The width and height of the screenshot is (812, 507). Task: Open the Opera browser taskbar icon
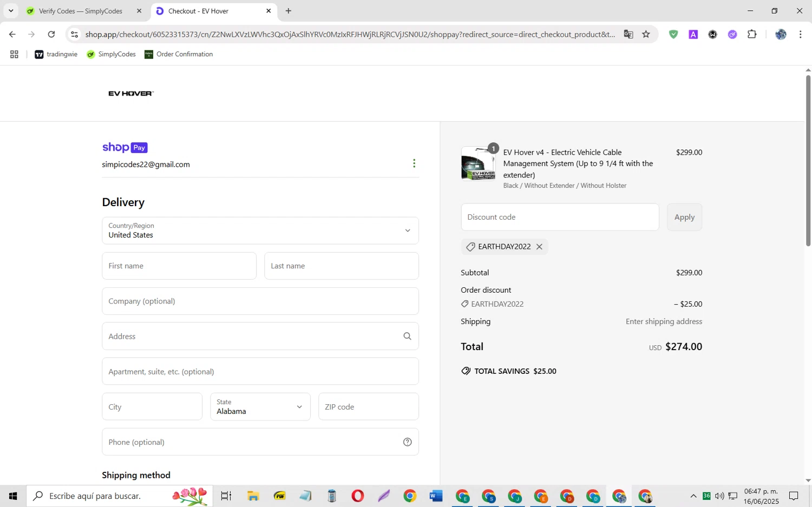point(357,496)
